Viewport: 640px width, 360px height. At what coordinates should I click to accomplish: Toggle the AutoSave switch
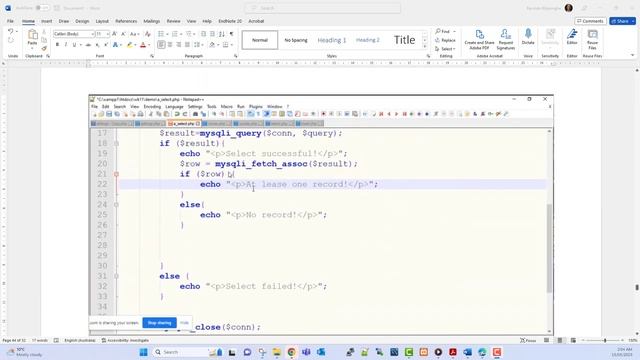42,8
